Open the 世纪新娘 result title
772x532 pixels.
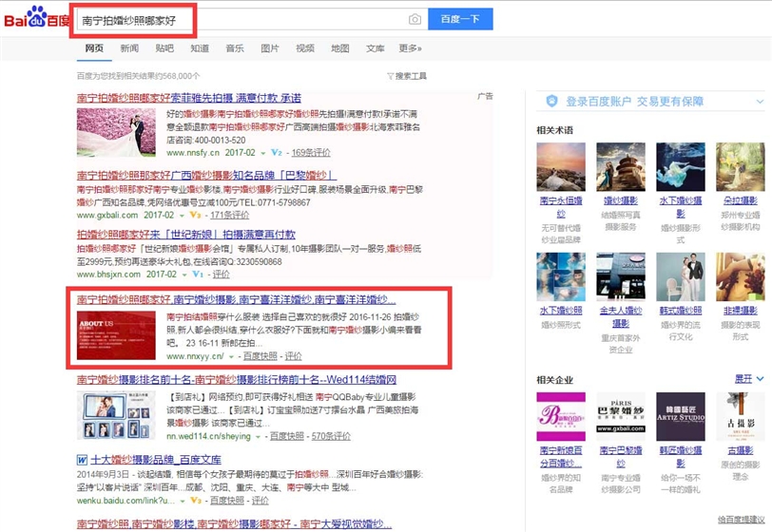tap(186, 235)
